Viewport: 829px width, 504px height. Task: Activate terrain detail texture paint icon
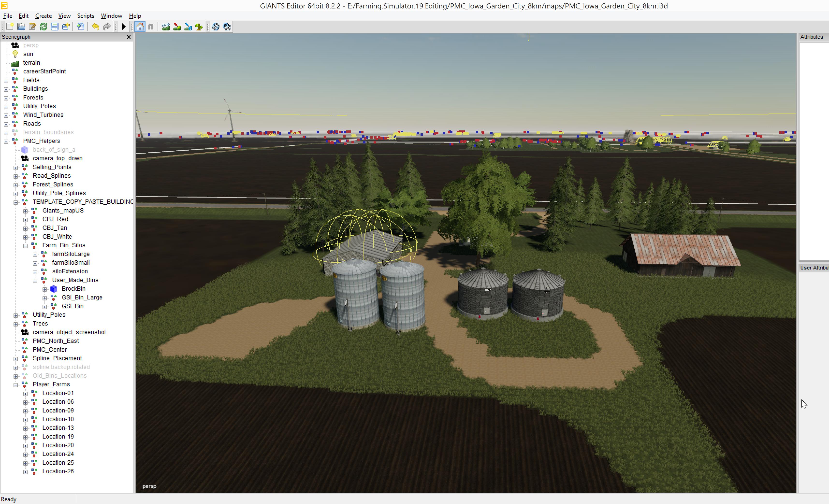coord(177,27)
